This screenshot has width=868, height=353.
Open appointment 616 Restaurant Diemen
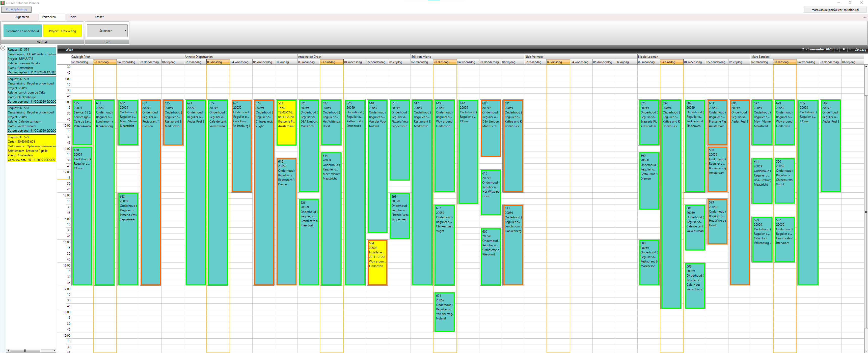point(286,222)
